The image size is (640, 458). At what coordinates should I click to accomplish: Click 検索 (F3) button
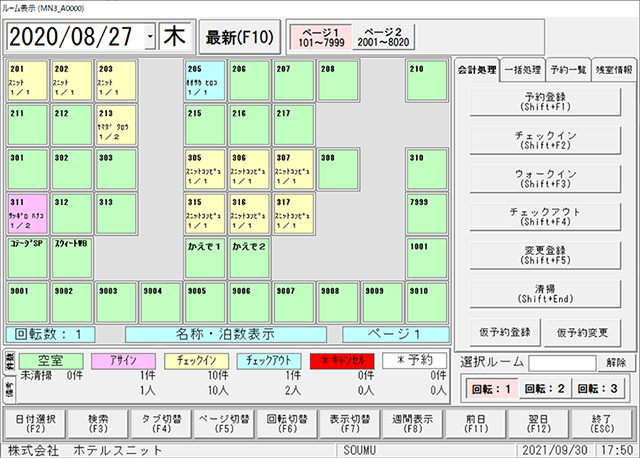(x=98, y=424)
